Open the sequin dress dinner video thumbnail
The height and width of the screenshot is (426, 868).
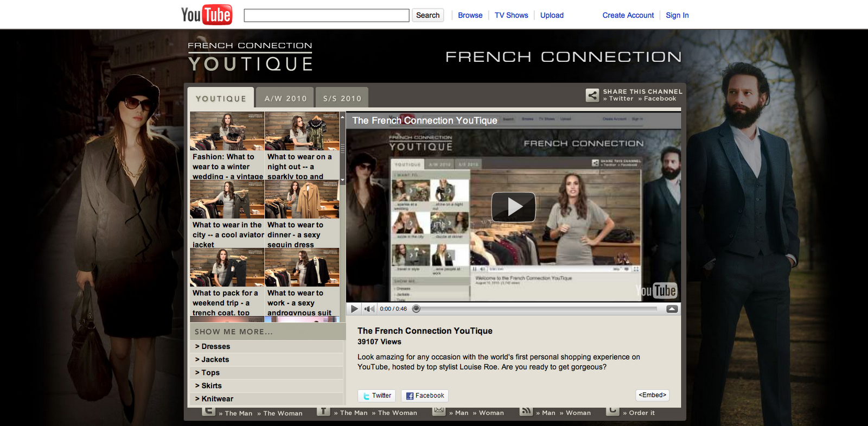[302, 200]
